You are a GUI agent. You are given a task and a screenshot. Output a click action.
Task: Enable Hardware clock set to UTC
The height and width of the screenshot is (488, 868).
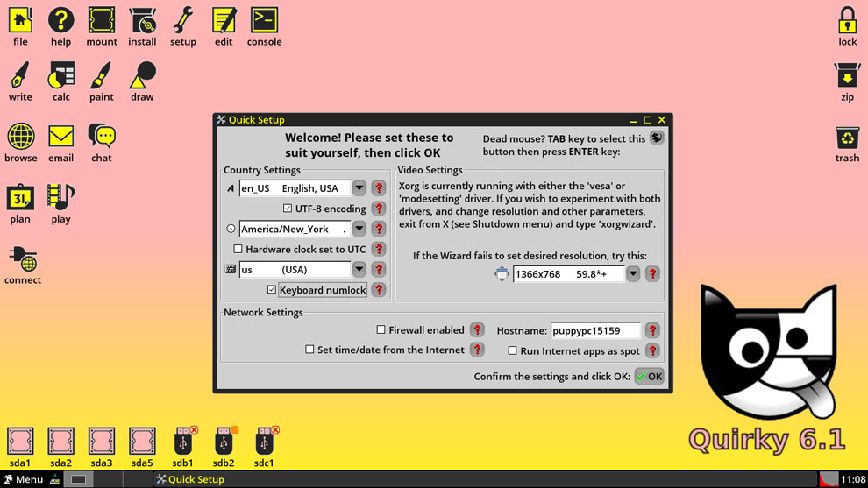point(238,249)
